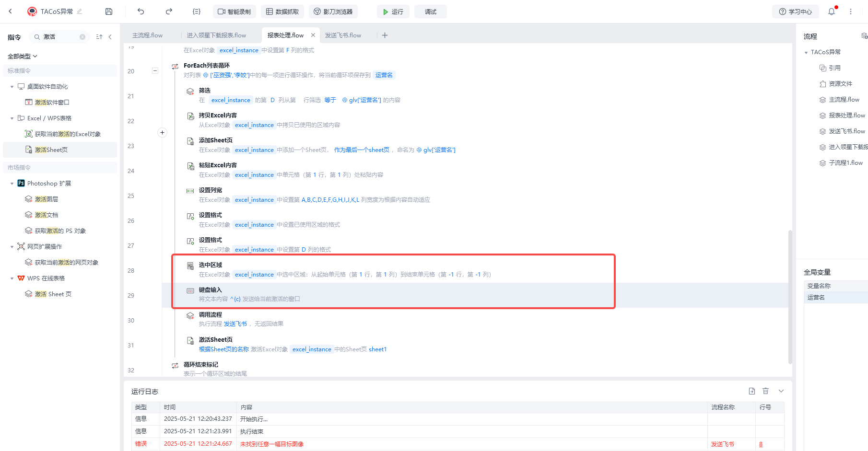This screenshot has width=868, height=451.
Task: Click the editor's vertical scrollbar
Action: [790, 297]
